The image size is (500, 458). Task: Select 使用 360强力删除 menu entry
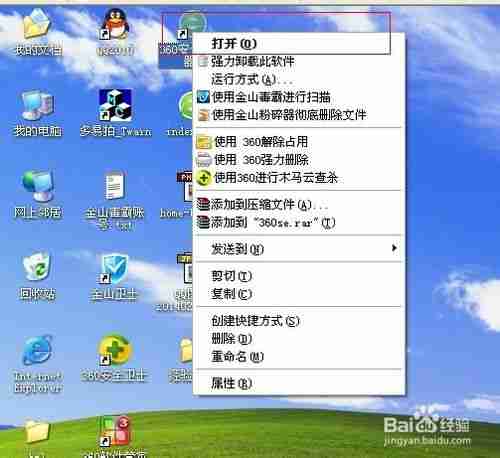(x=299, y=160)
